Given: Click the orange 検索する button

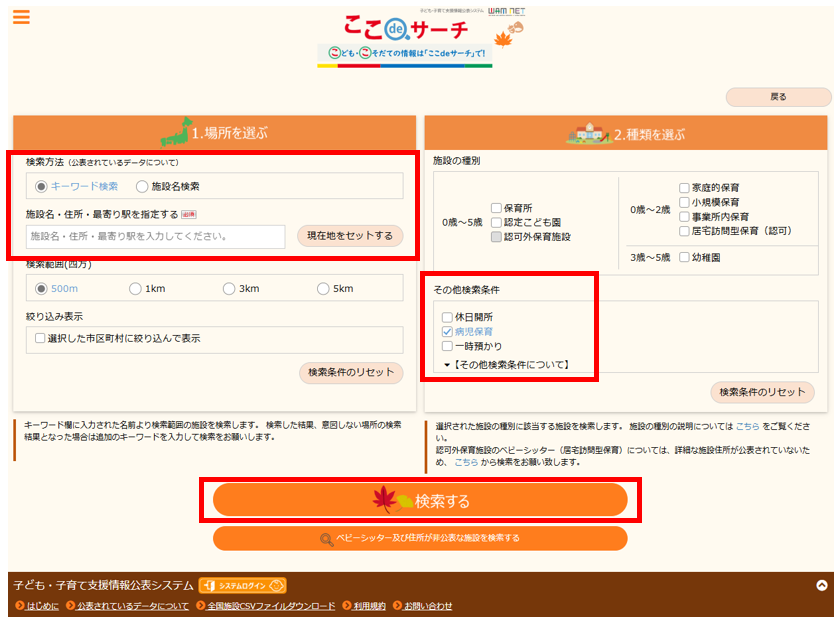Looking at the screenshot, I should point(420,500).
